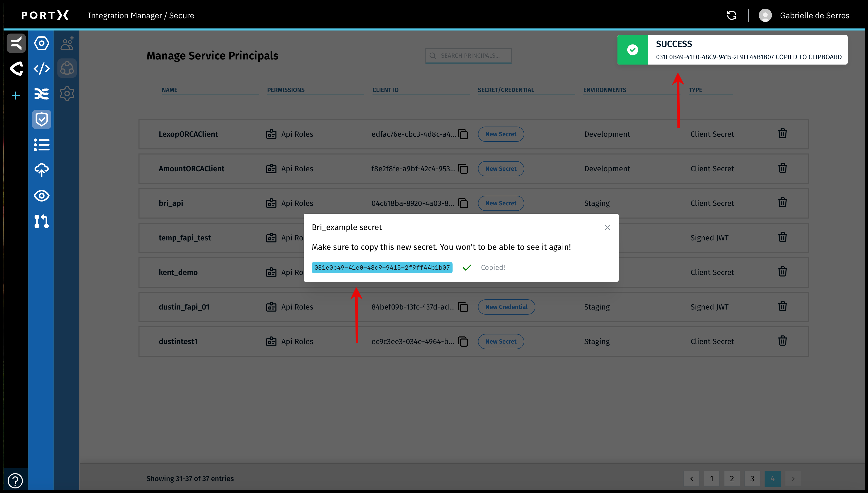Click New Credential for dustin_fapi_01

tap(506, 307)
